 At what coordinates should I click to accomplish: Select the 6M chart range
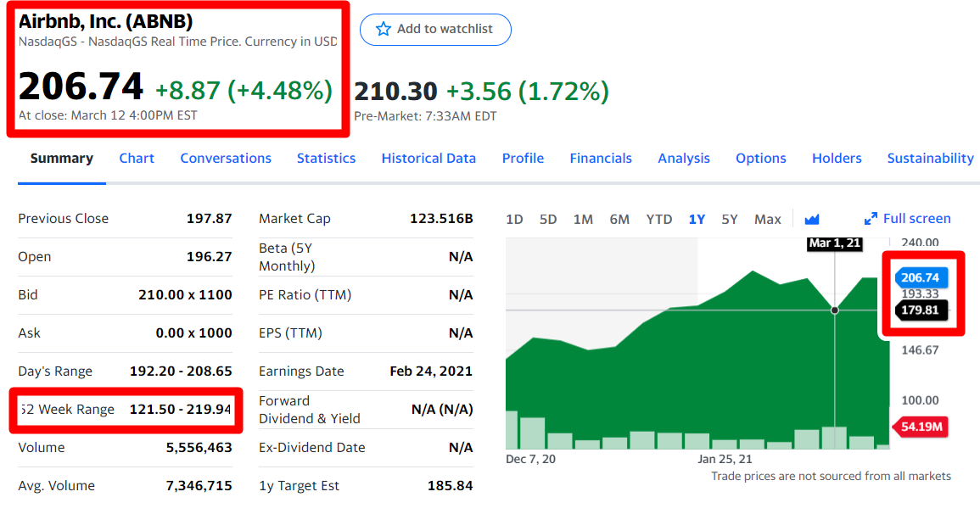pos(619,219)
